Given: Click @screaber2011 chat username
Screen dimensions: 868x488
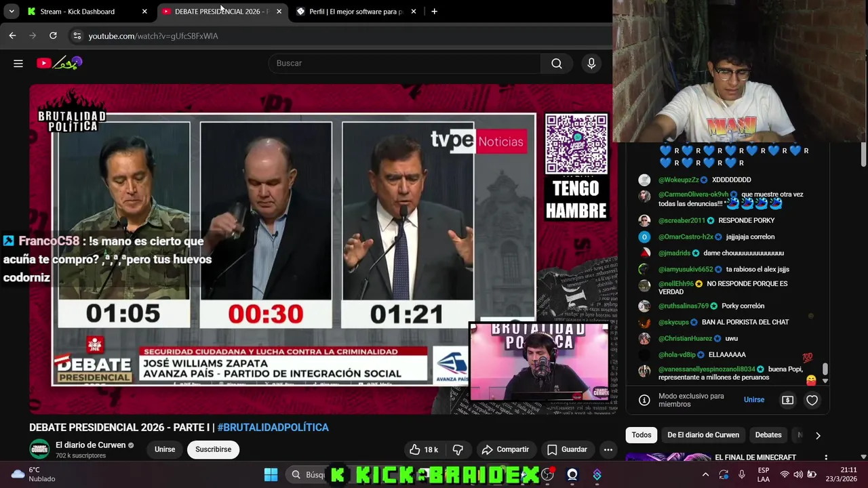Looking at the screenshot, I should click(x=682, y=220).
